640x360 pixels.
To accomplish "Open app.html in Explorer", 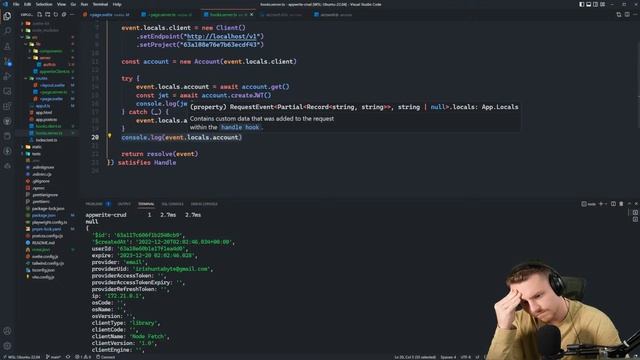I will click(44, 113).
